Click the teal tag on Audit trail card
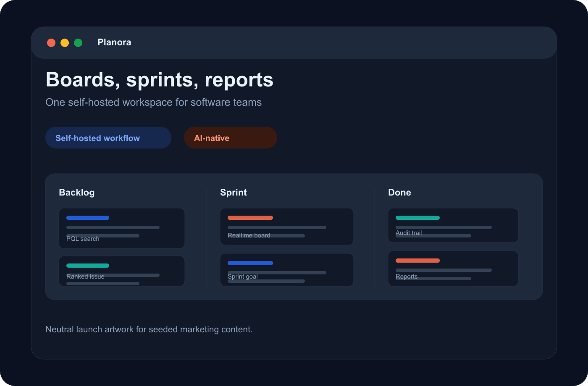 (x=417, y=218)
